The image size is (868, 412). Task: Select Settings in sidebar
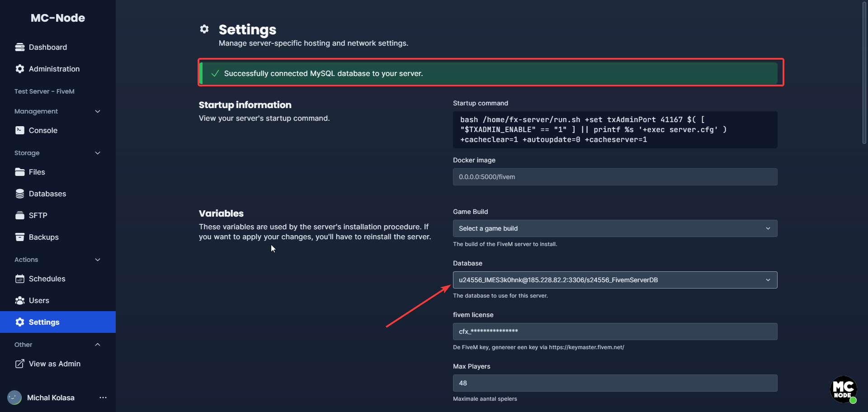tap(58, 322)
